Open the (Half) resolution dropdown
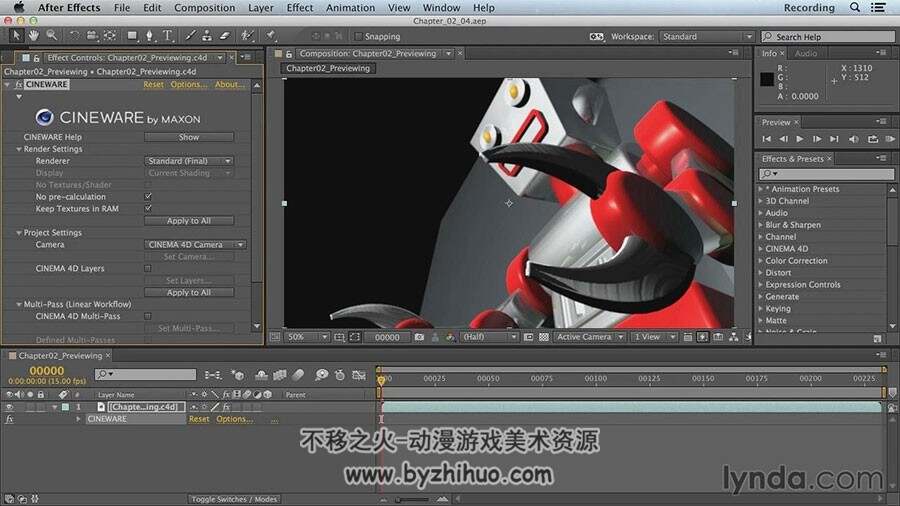This screenshot has width=900, height=506. [489, 337]
